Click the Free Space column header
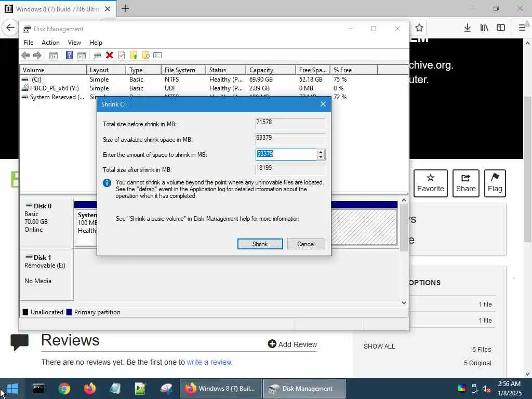Image resolution: width=532 pixels, height=399 pixels. (313, 70)
